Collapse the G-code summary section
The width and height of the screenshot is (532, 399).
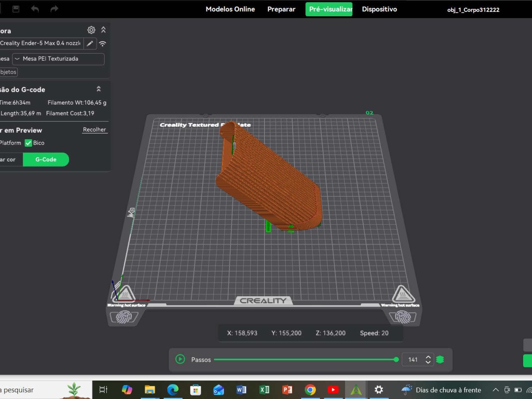(x=99, y=89)
